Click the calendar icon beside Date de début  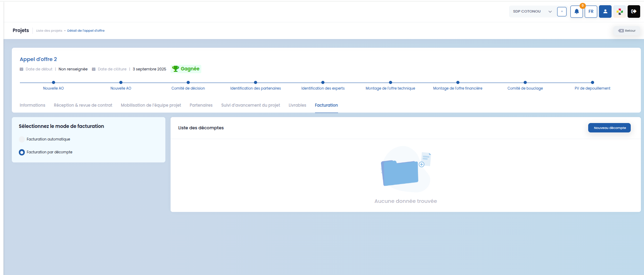pyautogui.click(x=22, y=69)
